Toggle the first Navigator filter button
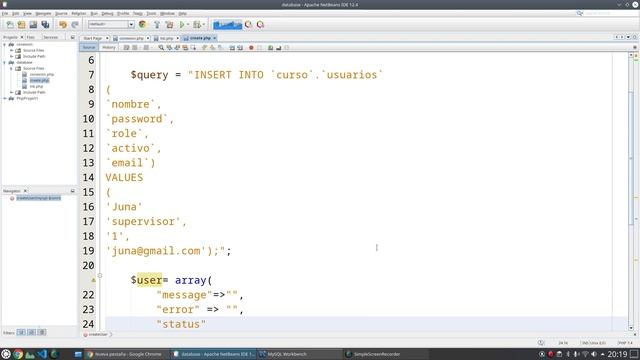The height and width of the screenshot is (360, 640). [21, 332]
